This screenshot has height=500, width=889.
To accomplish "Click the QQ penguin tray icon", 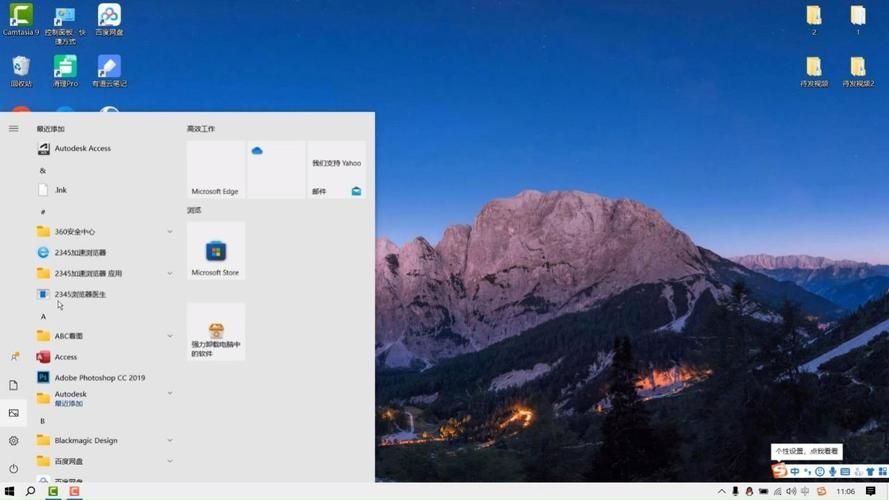I will (749, 491).
